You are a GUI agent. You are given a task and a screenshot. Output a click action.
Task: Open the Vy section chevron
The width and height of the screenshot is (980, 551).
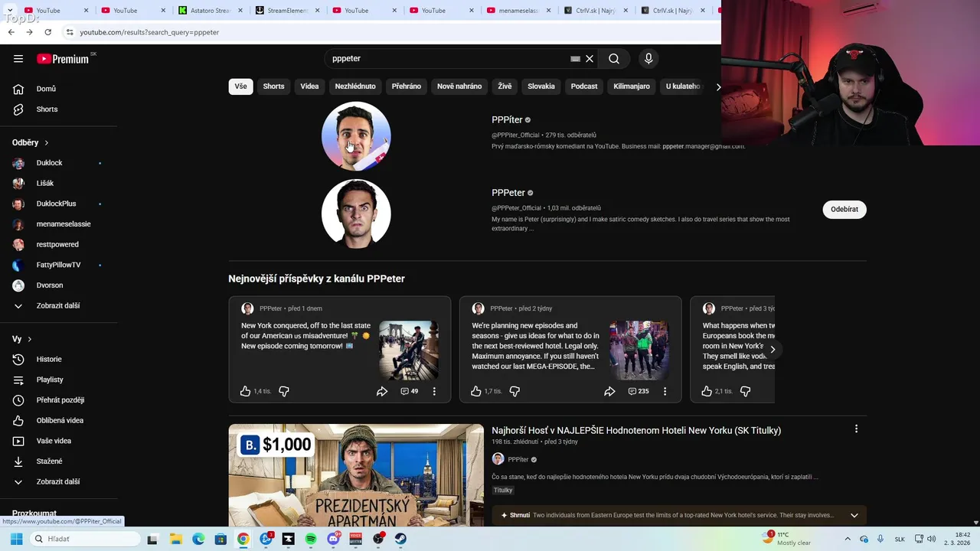(x=29, y=339)
